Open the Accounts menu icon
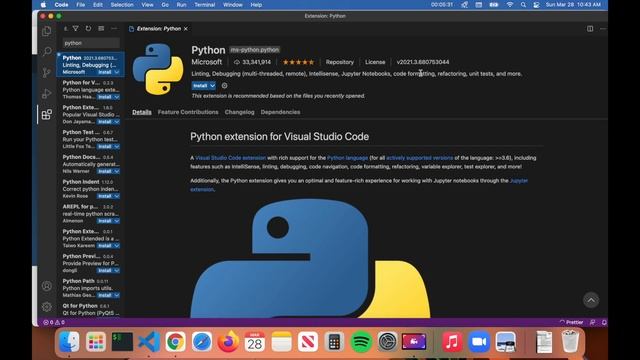The height and width of the screenshot is (360, 640). coord(47,286)
